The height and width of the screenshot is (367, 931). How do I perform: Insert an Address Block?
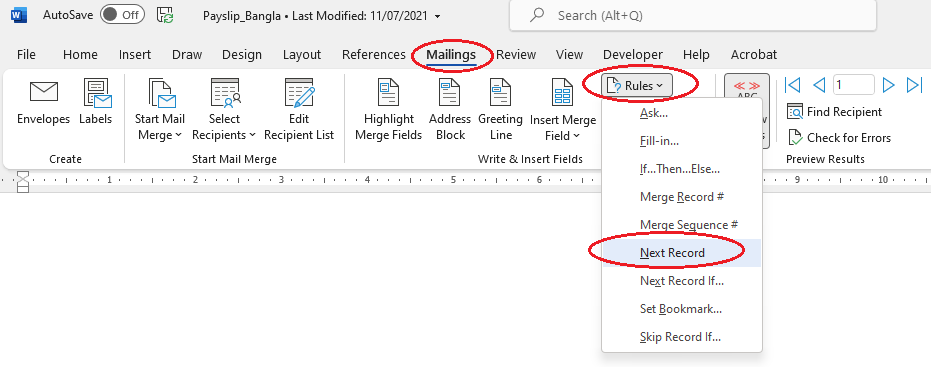(x=450, y=110)
